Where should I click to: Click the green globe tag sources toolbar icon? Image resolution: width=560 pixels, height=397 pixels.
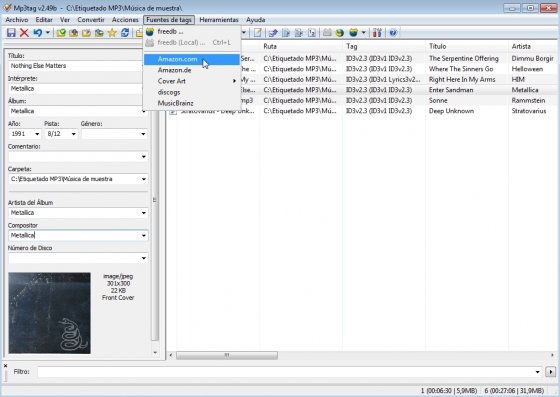pyautogui.click(x=340, y=33)
